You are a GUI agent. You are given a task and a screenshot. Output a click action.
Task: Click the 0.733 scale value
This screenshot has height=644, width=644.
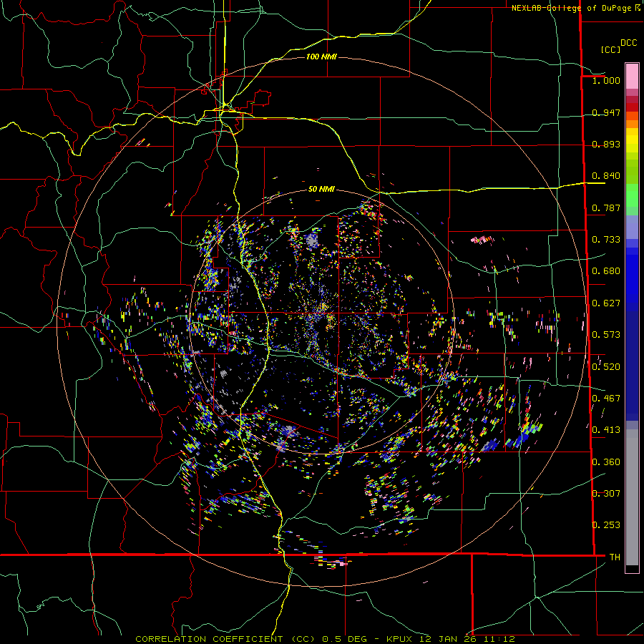[x=606, y=240]
